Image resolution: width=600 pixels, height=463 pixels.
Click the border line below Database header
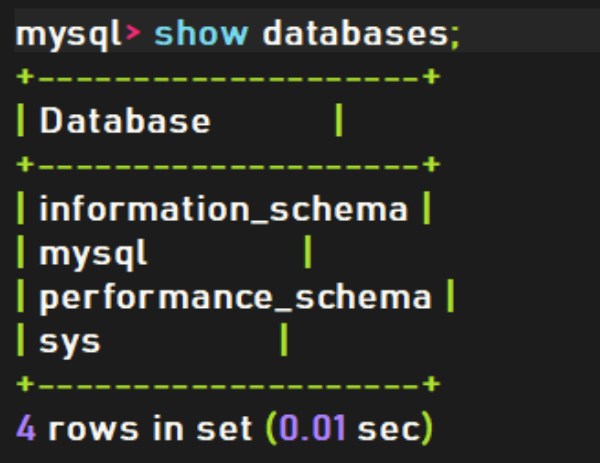pyautogui.click(x=228, y=165)
